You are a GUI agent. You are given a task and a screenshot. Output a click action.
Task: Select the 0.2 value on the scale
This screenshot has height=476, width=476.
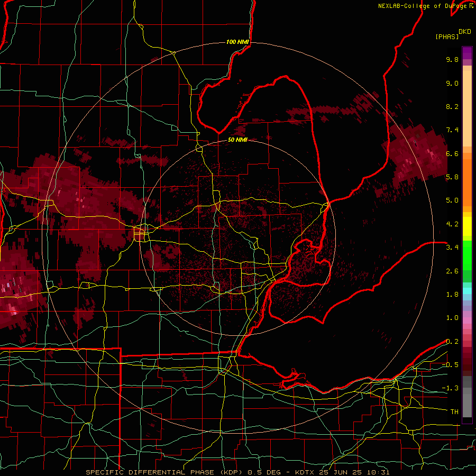(452, 342)
